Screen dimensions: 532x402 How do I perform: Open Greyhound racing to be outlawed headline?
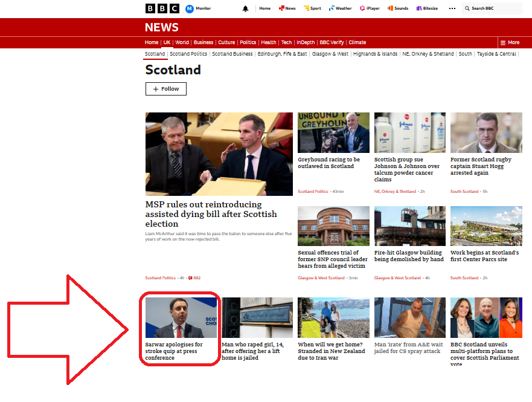click(x=328, y=163)
